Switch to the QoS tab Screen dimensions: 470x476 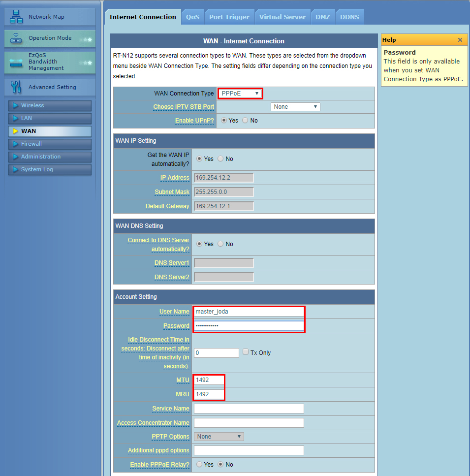[x=192, y=17]
